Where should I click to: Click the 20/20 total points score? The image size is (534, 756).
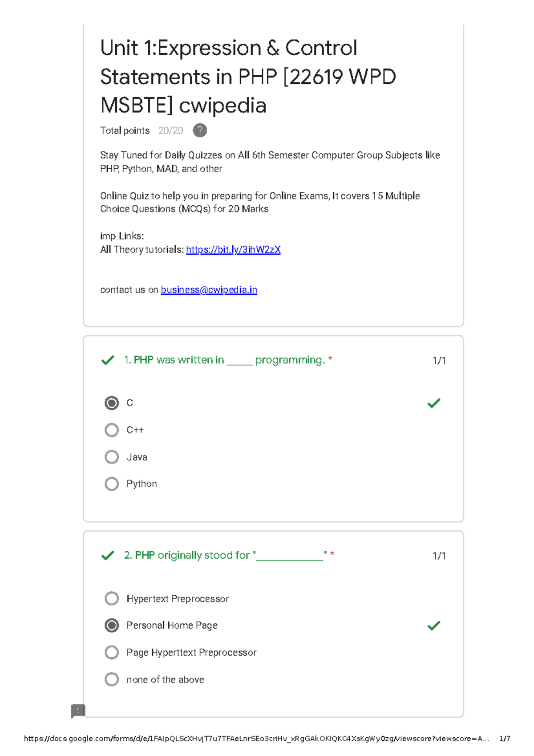coord(170,130)
